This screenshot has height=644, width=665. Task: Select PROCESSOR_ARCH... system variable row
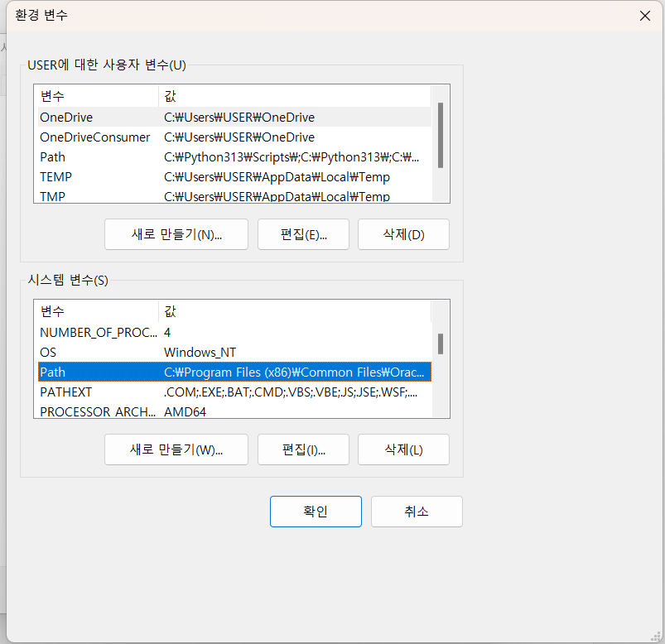[234, 411]
